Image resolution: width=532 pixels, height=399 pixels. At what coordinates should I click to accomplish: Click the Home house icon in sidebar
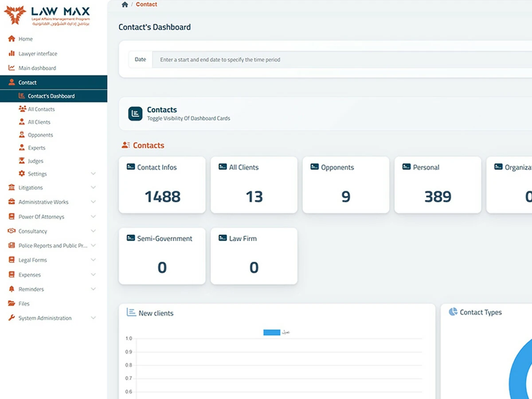coord(12,39)
